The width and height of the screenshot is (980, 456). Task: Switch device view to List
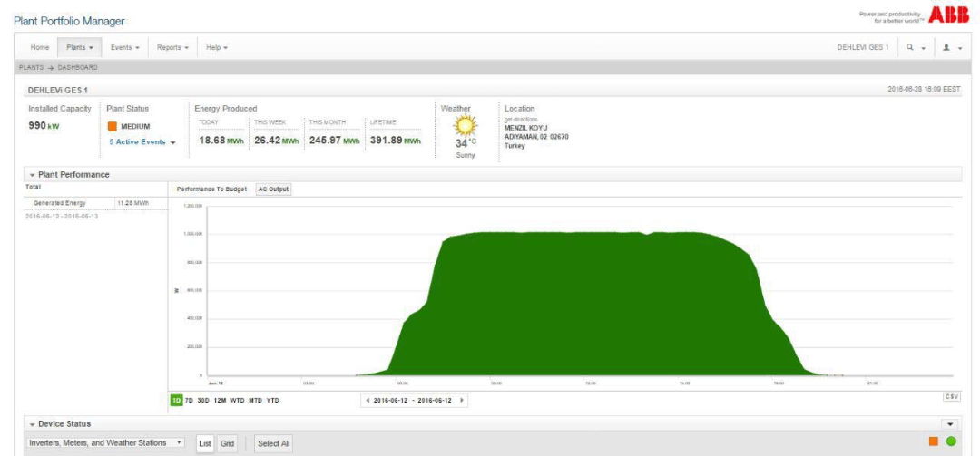point(205,443)
